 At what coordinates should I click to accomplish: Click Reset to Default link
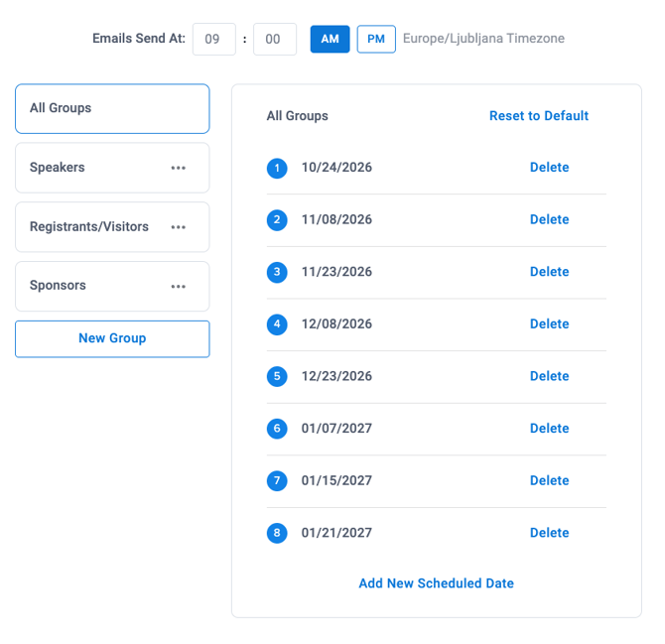[539, 116]
